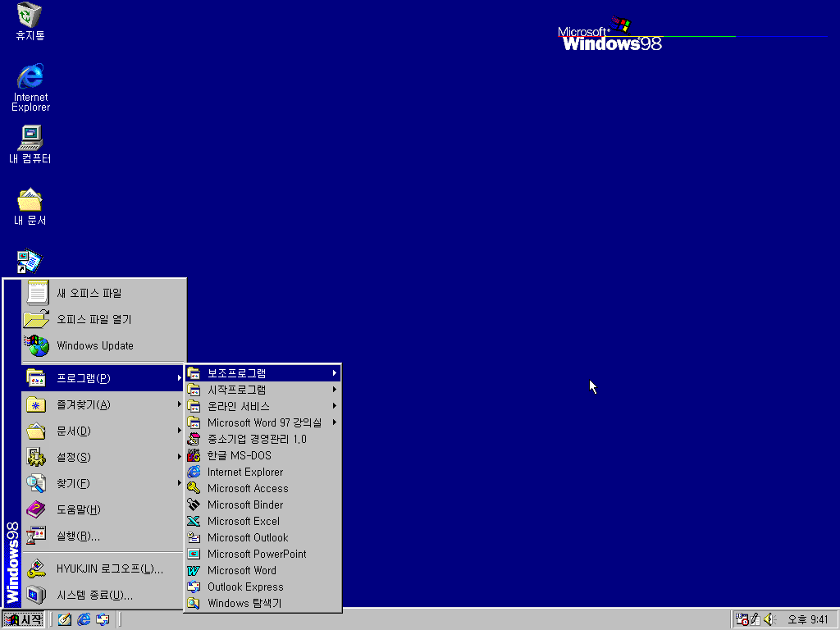Click the Outlook Express envelope icon
This screenshot has height=630, width=840.
coord(194,587)
